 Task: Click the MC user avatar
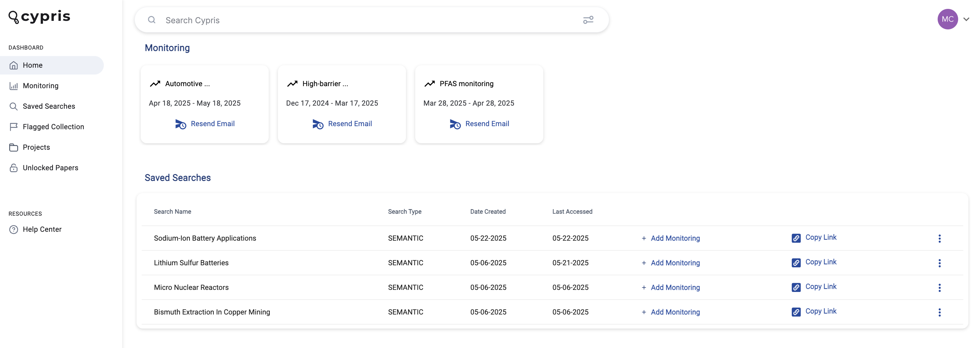point(947,19)
